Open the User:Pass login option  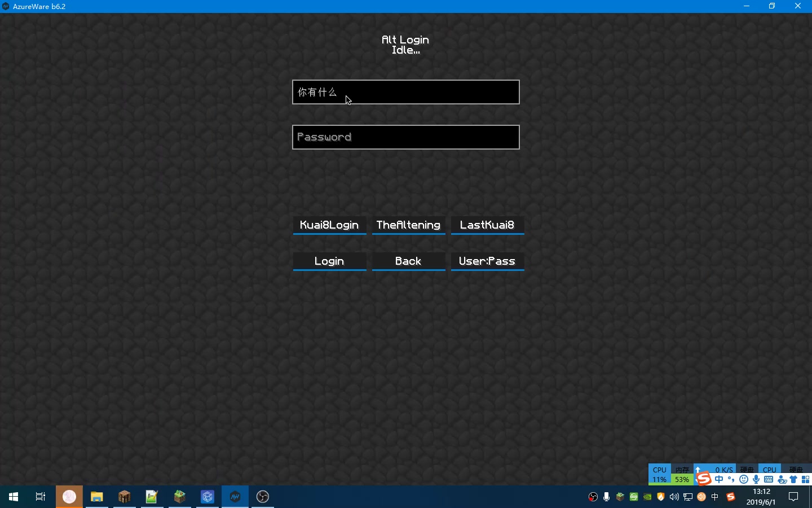tap(487, 261)
